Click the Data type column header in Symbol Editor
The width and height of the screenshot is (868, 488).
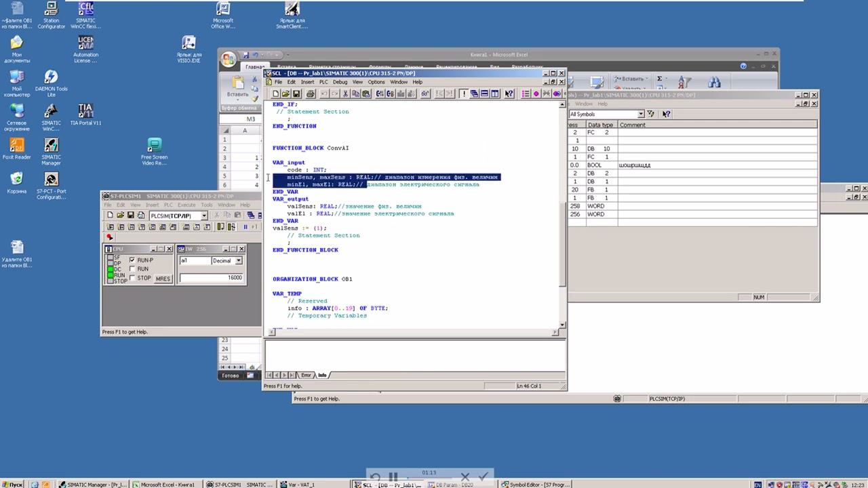click(x=601, y=125)
